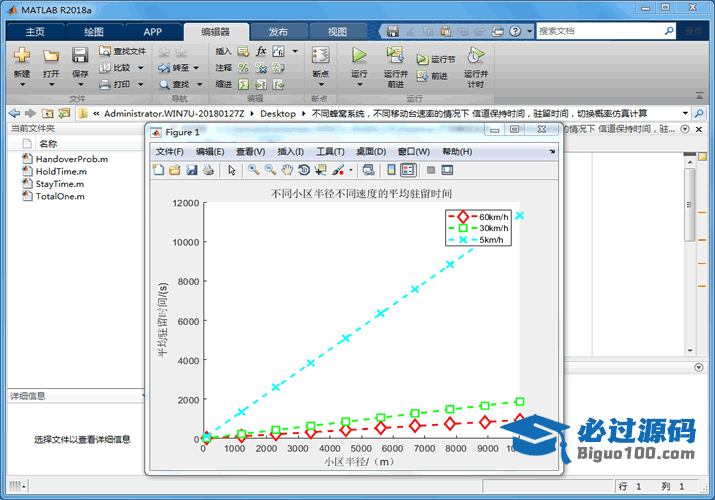Open Figure 1 View (查看) menu
This screenshot has width=715, height=500.
(250, 152)
